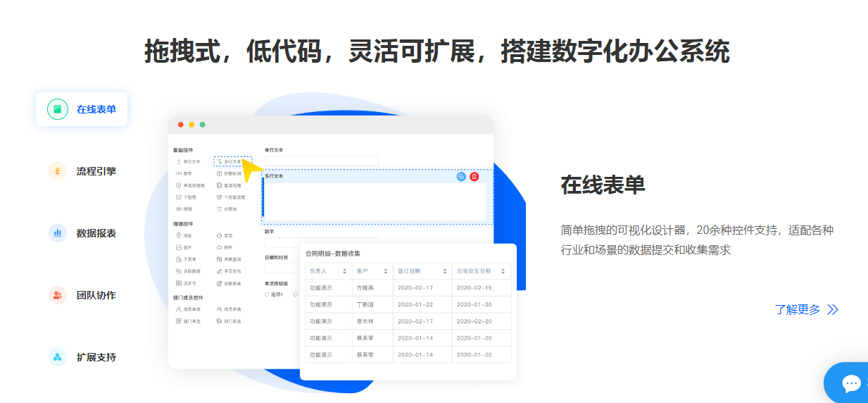The width and height of the screenshot is (868, 403).
Task: Select the 下拉框 control in the palette
Action: click(186, 197)
